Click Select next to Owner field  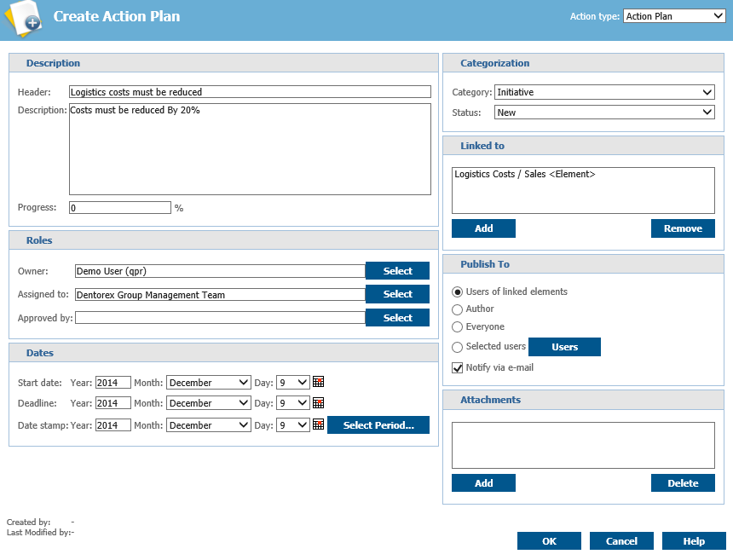[397, 270]
